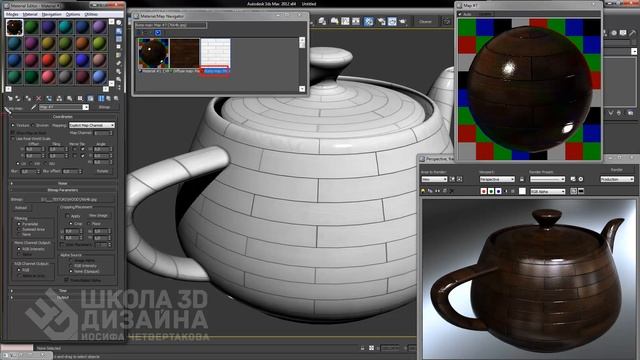
Task: Expand the Noise rollout
Action: (62, 184)
